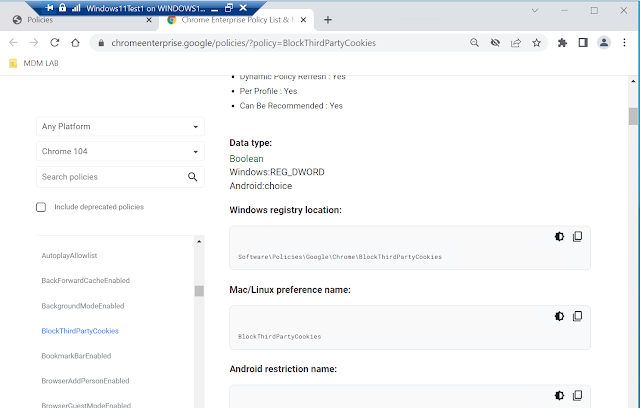Click the crossed-out eye icon in address bar
The width and height of the screenshot is (640, 408).
[x=495, y=42]
